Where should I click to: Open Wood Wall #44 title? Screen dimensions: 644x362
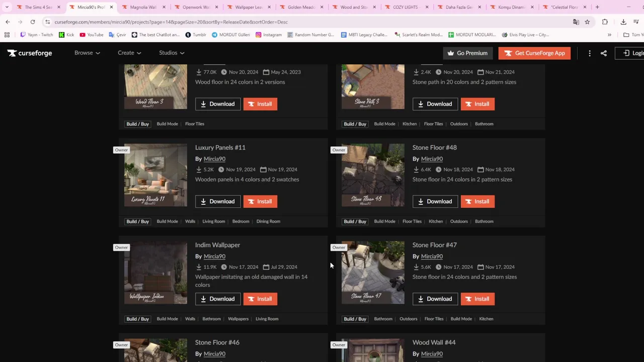tap(434, 342)
